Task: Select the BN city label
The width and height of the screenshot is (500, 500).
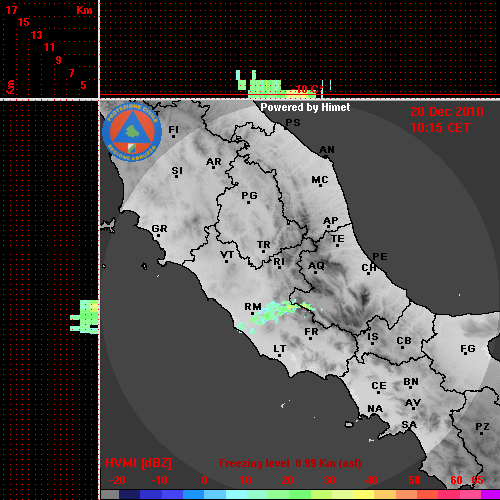Action: pyautogui.click(x=411, y=382)
